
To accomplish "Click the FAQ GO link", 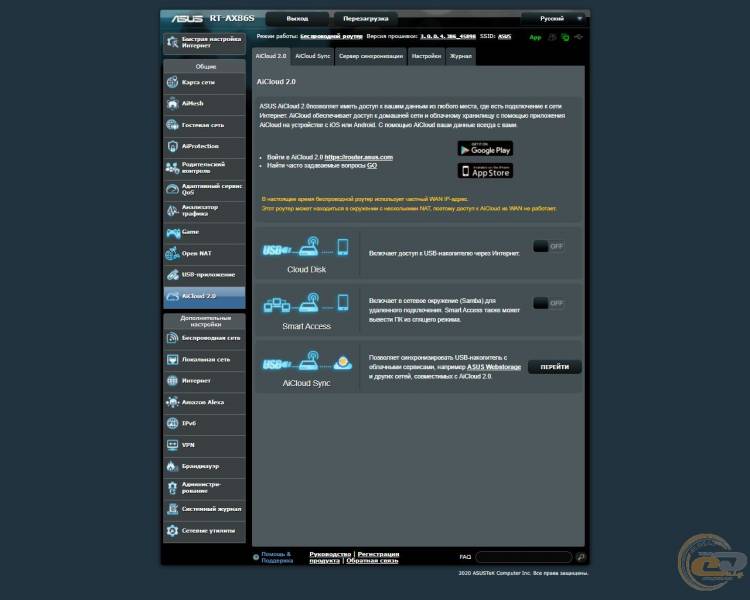I will click(372, 166).
